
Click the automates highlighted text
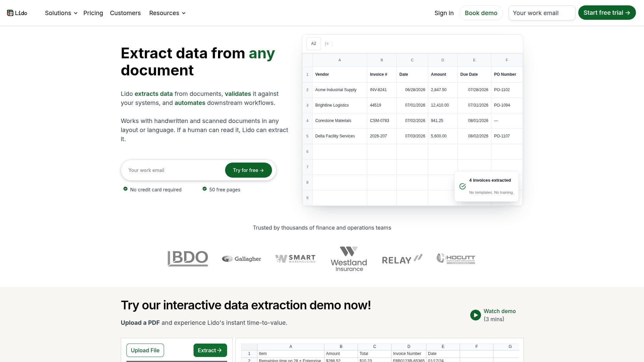(190, 103)
